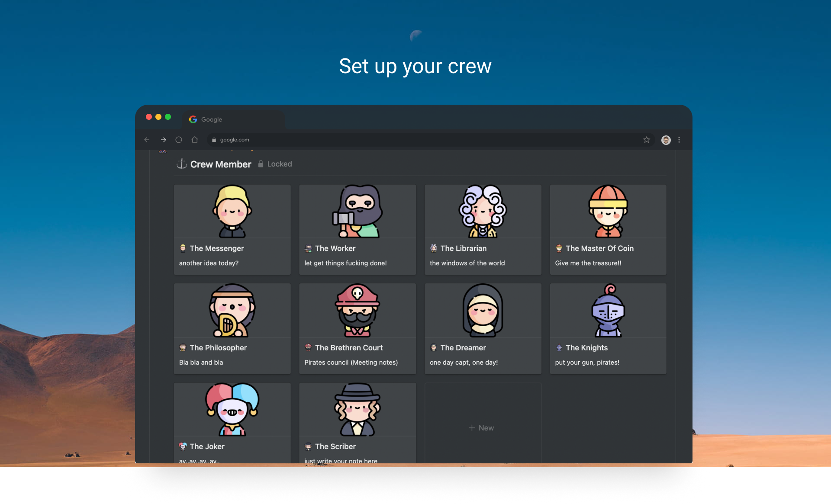The height and width of the screenshot is (504, 831).
Task: Open The Librarian wig avatar image
Action: 483,212
